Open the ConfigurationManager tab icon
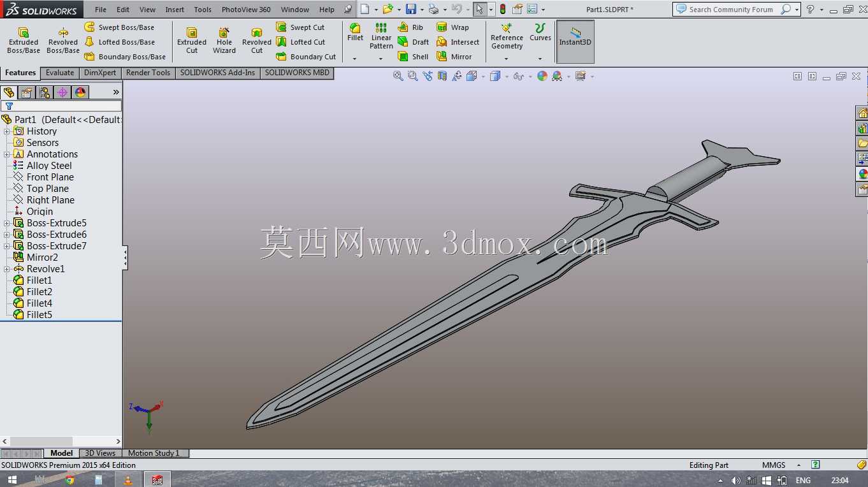This screenshot has width=868, height=487. (45, 92)
